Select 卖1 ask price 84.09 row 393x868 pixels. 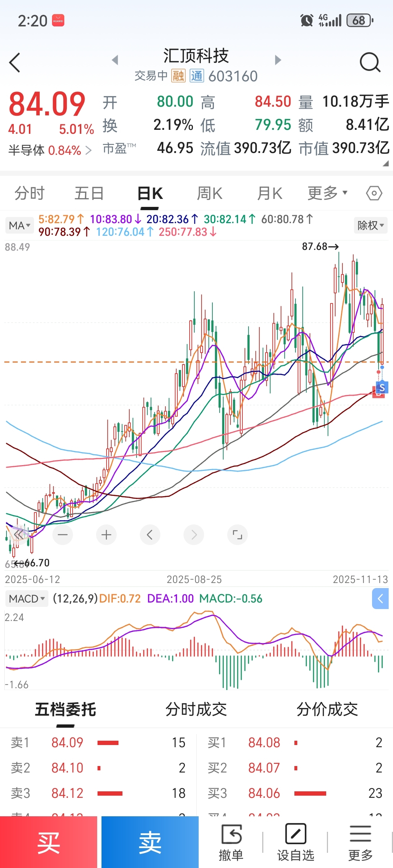98,743
